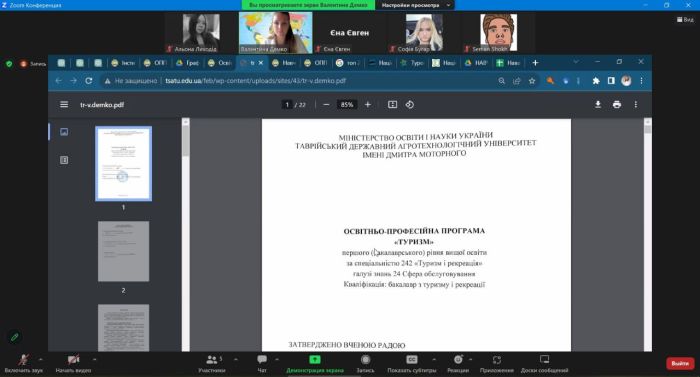The height and width of the screenshot is (377, 700).
Task: Leave meeting with red Выйти button
Action: pyautogui.click(x=680, y=363)
